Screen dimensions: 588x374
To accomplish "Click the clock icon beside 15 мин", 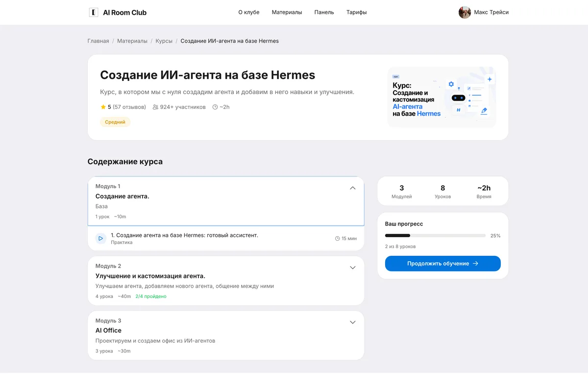I will [337, 239].
